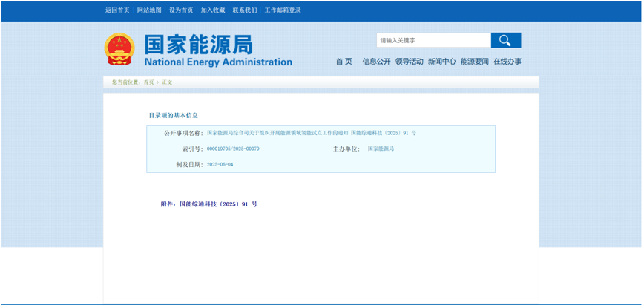Click the magnifier search button
Screen dimensions: 644x306
(506, 40)
